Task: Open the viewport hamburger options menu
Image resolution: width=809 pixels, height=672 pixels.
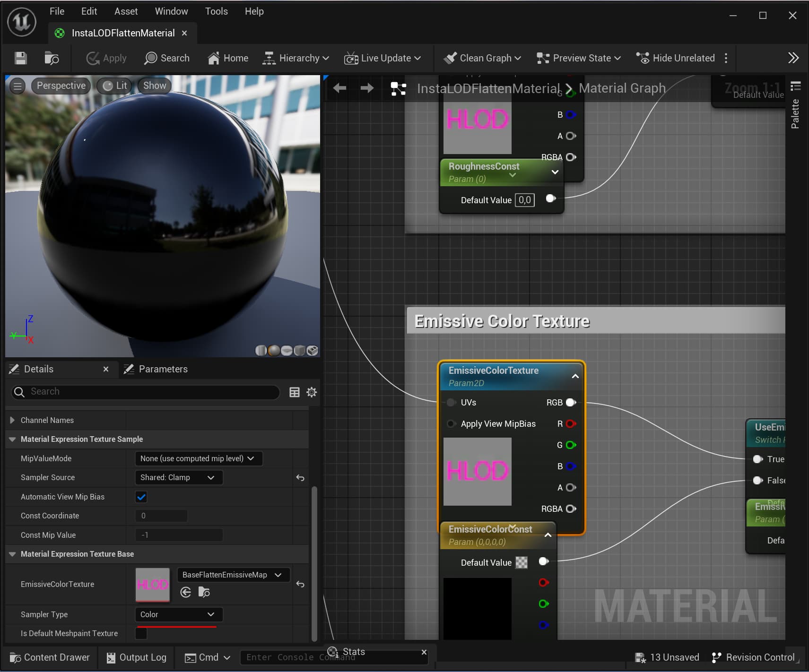Action: tap(17, 86)
